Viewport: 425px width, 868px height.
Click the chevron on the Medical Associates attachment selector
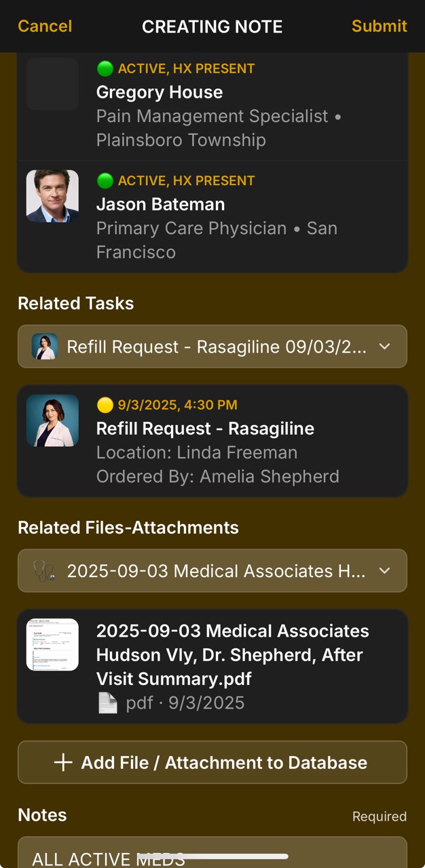[x=384, y=570]
